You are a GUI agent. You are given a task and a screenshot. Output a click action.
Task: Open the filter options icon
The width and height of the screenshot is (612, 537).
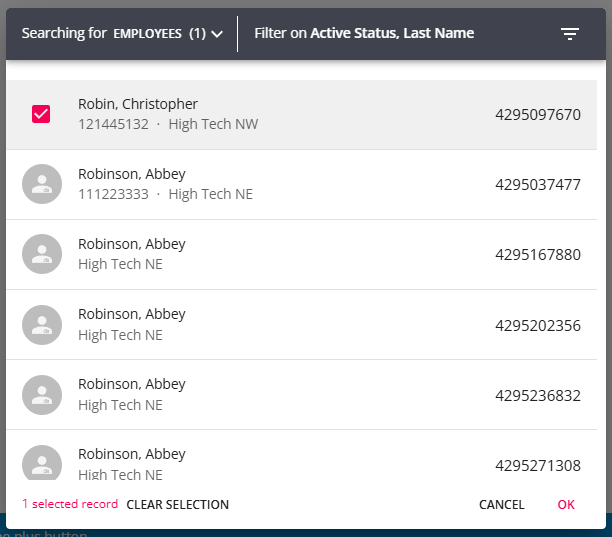click(x=569, y=34)
